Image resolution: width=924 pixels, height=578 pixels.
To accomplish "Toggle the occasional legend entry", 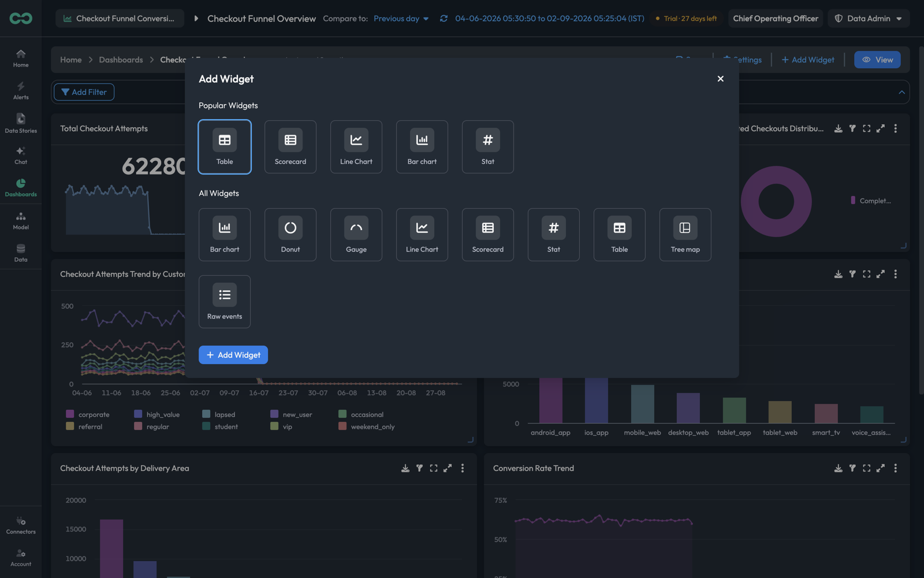I will tap(361, 414).
